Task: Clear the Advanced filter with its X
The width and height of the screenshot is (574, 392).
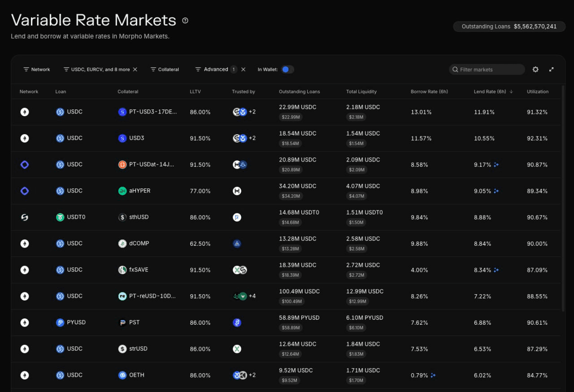Action: coord(244,70)
